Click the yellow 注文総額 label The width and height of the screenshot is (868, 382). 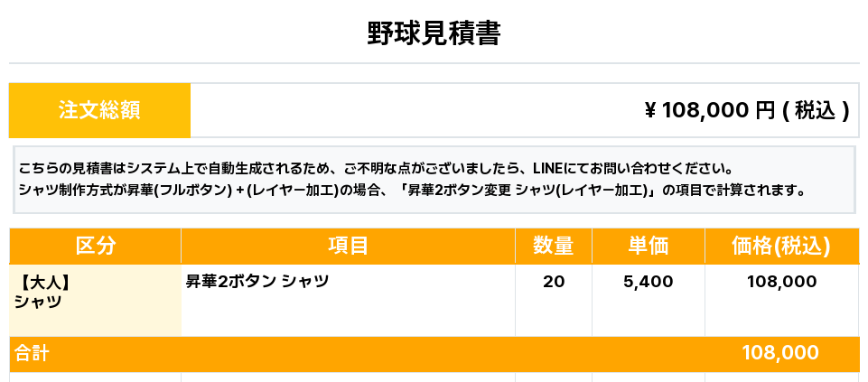pyautogui.click(x=99, y=110)
